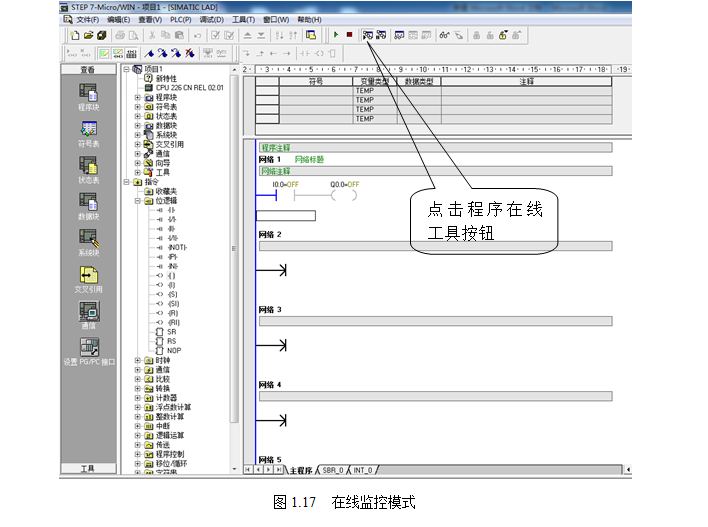Click the insert network blue flag icon
Screen dimensions: 708x527
[x=149, y=54]
